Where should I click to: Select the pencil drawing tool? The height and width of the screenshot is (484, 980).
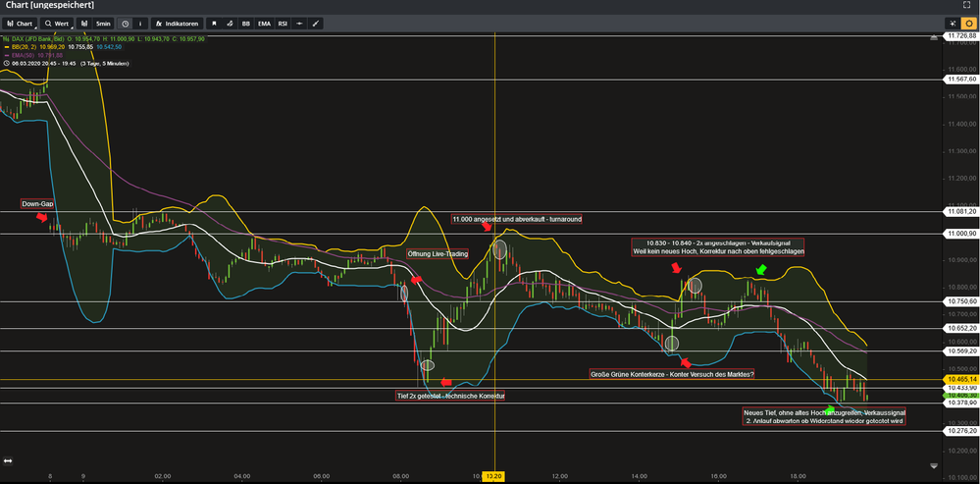[315, 23]
